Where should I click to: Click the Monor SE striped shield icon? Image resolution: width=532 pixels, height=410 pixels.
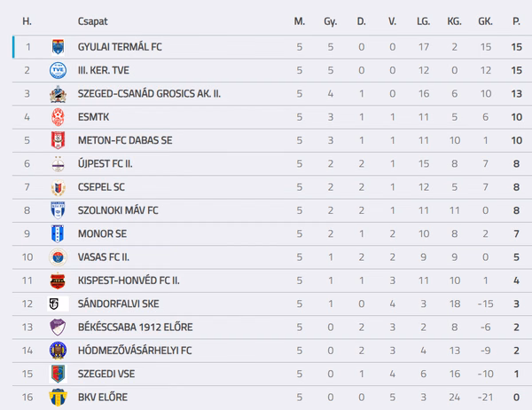(58, 233)
